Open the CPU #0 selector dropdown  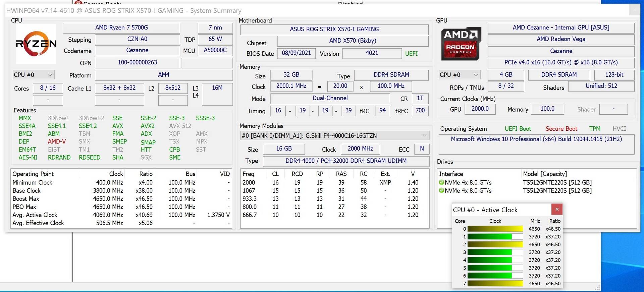pos(34,75)
